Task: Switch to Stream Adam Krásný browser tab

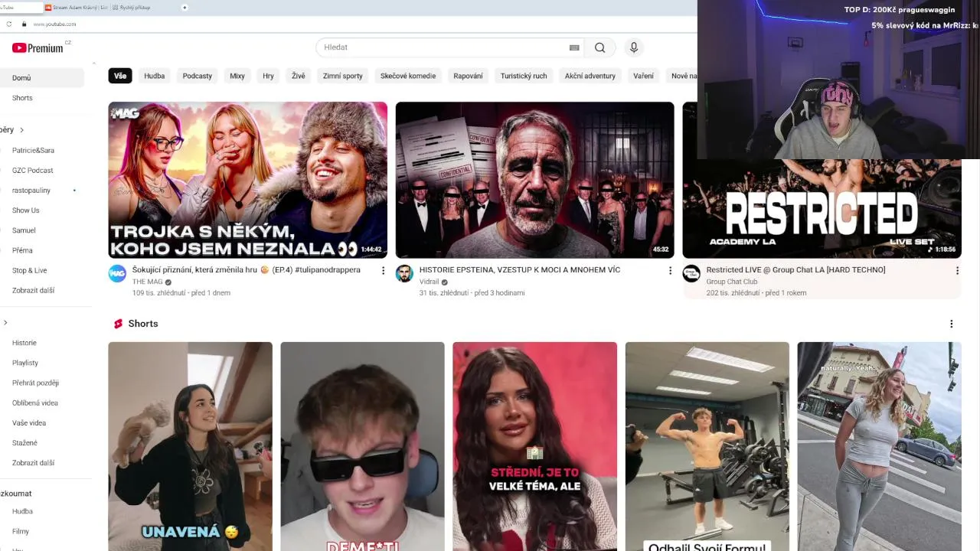Action: point(76,7)
